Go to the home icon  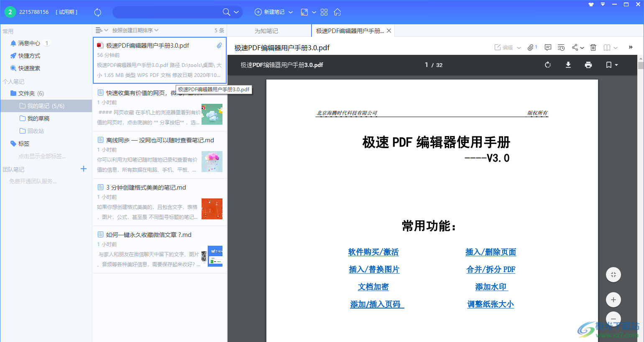(x=337, y=12)
